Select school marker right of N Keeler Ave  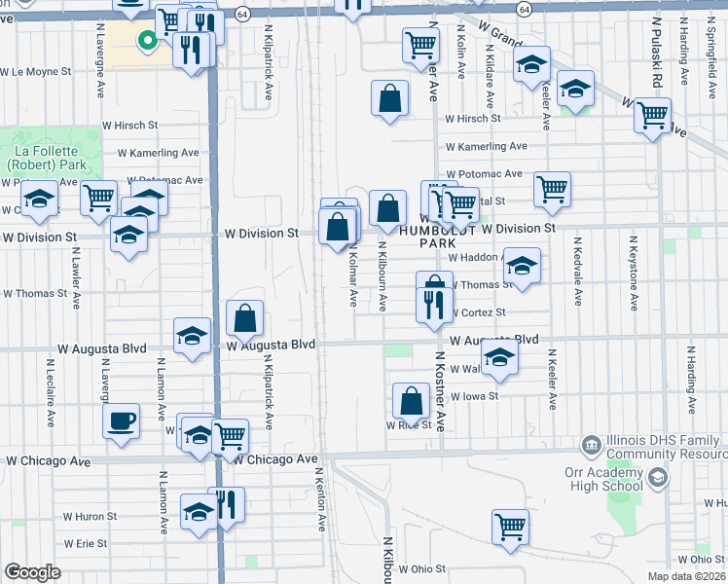576,91
